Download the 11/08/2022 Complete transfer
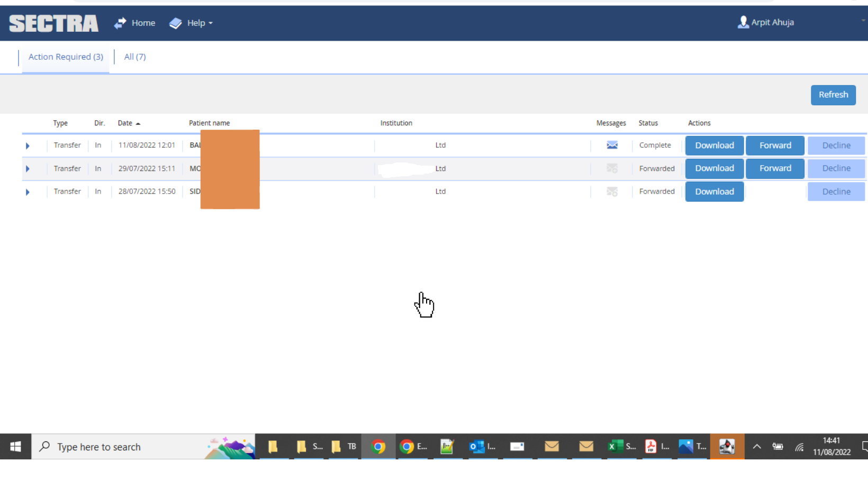868x489 pixels. [x=714, y=146]
